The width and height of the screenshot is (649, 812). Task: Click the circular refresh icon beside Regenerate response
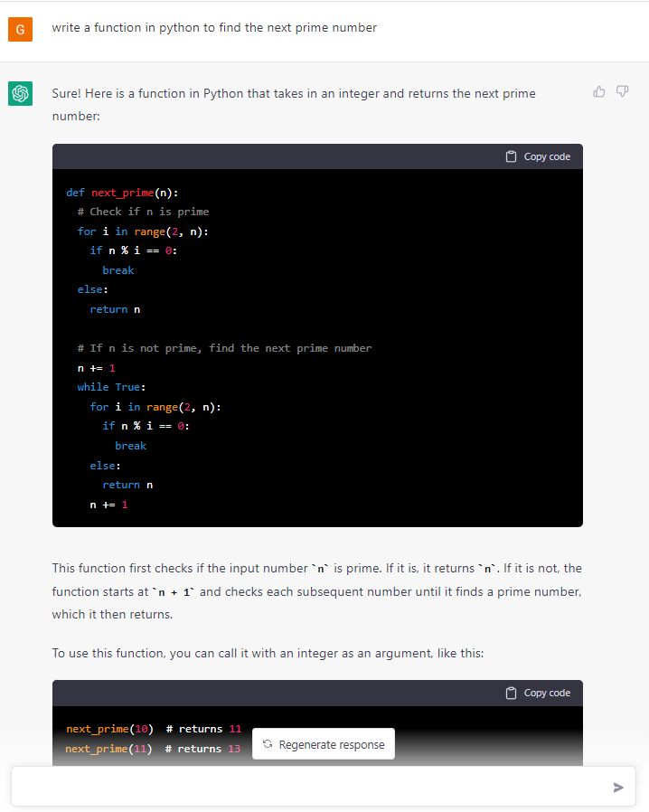click(267, 743)
